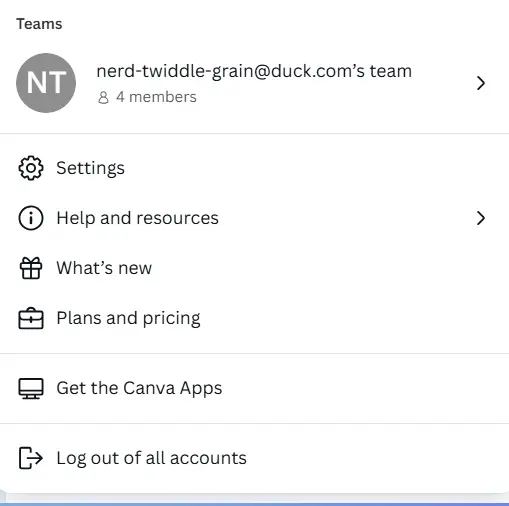Select nerd-twiddle-grain@duck.com's team
The image size is (509, 506).
click(x=254, y=71)
